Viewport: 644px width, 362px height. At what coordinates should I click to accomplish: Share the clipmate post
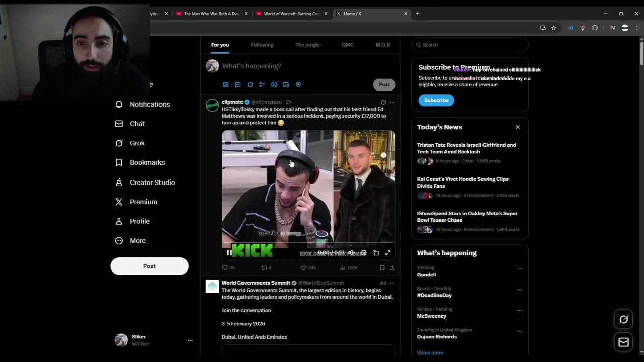pyautogui.click(x=392, y=268)
